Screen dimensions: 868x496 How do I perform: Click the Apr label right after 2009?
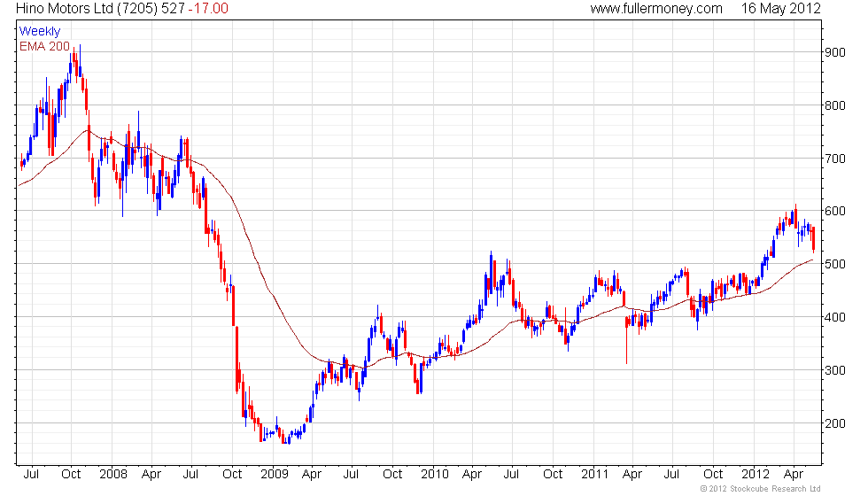click(x=312, y=475)
